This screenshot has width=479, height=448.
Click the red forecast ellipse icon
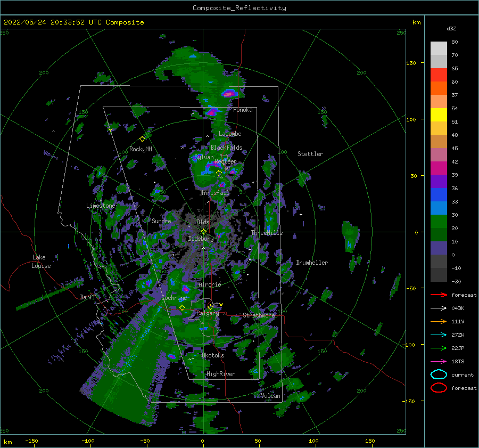click(439, 388)
